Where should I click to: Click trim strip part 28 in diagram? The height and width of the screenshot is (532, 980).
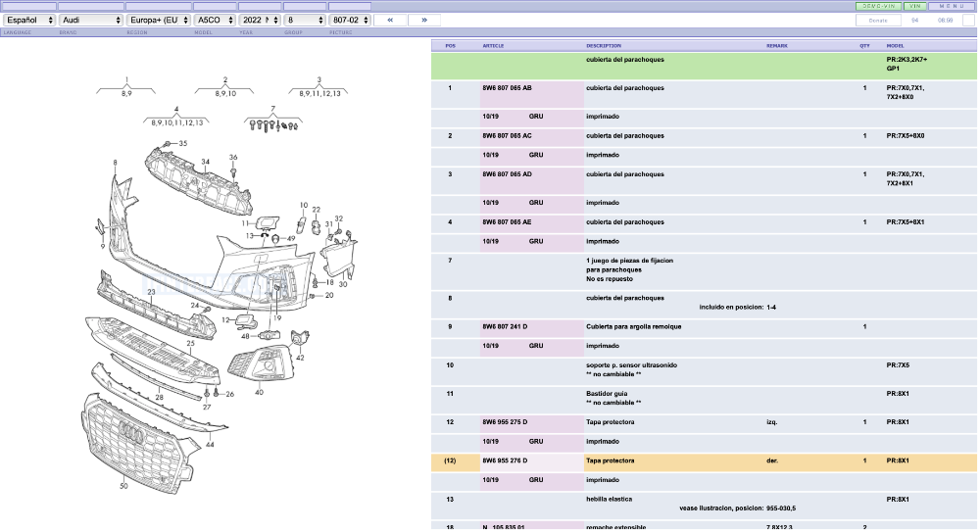(x=156, y=377)
